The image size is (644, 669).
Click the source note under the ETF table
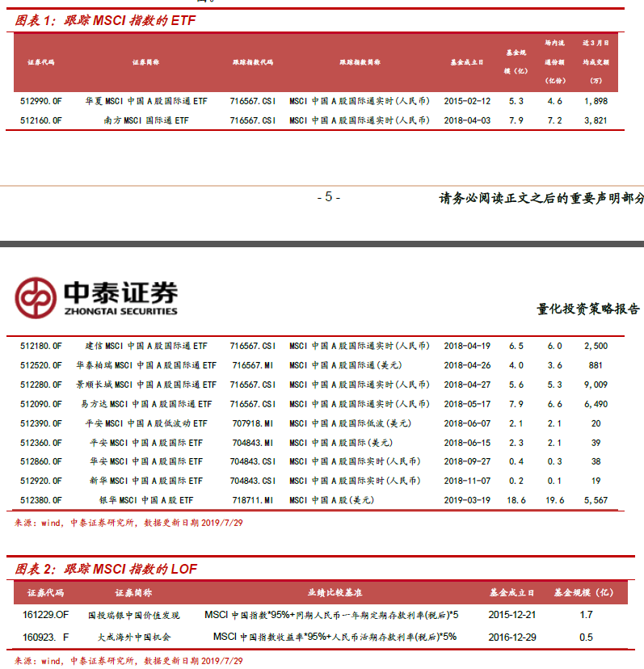pos(128,523)
